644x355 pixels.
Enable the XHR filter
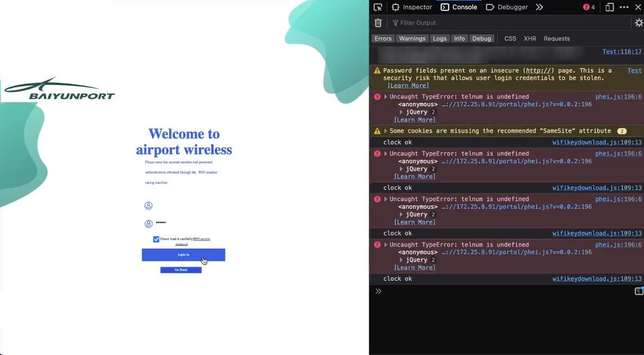(x=529, y=39)
